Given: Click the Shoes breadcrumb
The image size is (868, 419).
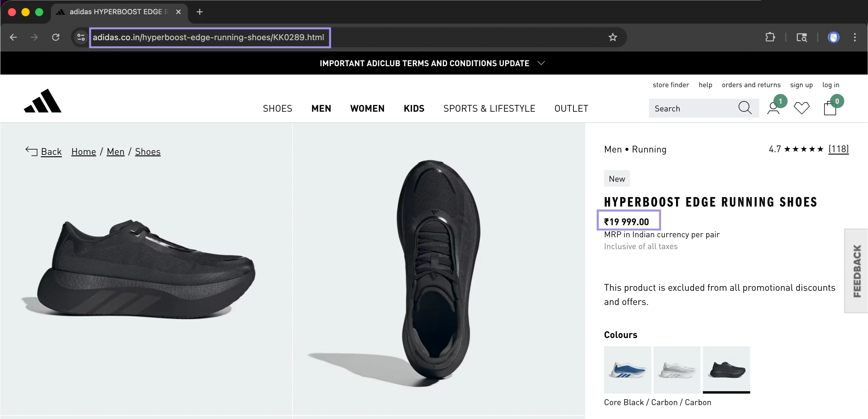Looking at the screenshot, I should point(148,152).
